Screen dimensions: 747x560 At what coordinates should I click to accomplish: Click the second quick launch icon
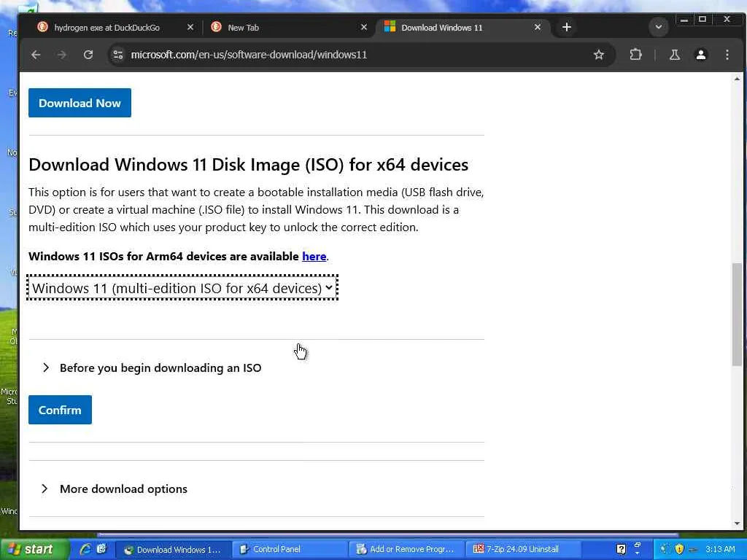coord(101,549)
